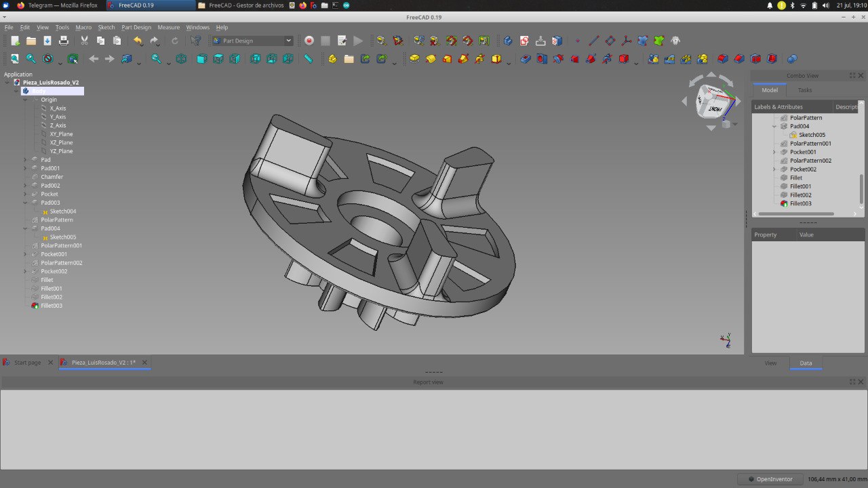Click the Boolean operation icon

[x=791, y=59]
